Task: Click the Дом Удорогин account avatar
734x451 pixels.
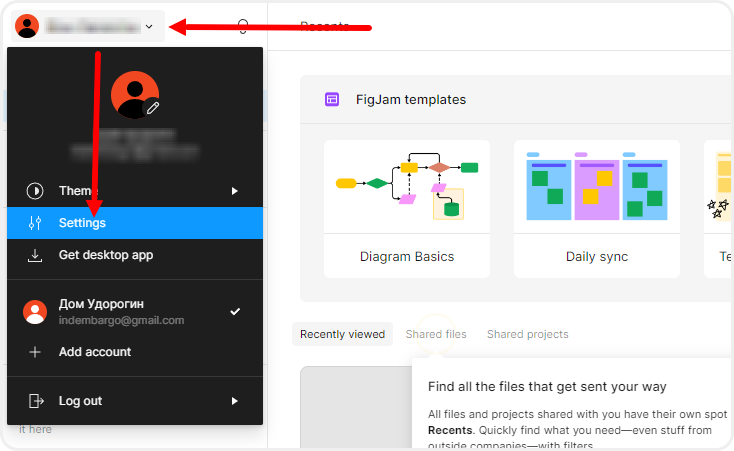Action: [x=35, y=312]
